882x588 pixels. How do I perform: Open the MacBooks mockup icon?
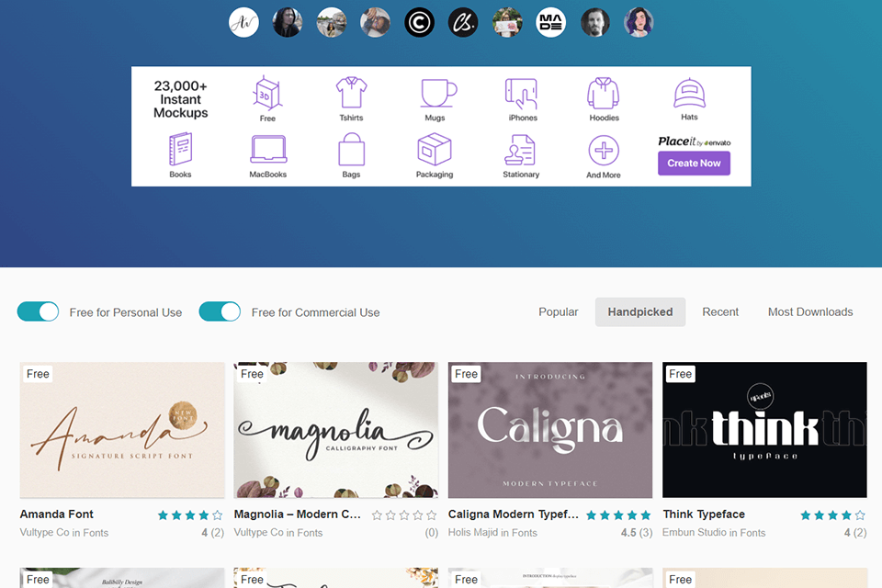coord(268,149)
